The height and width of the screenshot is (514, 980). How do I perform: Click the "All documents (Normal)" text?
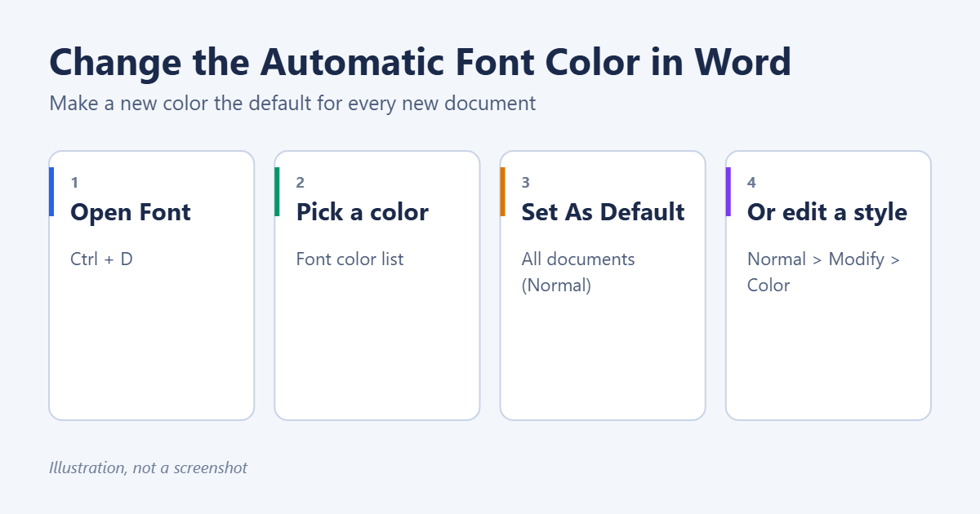point(578,273)
